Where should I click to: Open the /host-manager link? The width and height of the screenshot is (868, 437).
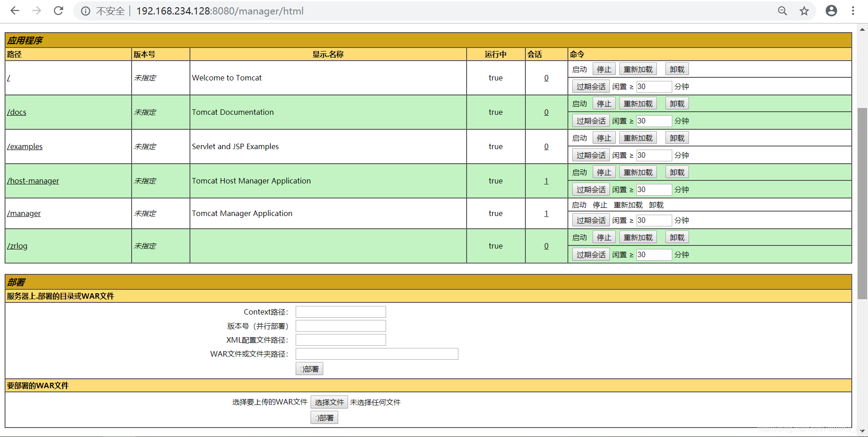pos(33,181)
